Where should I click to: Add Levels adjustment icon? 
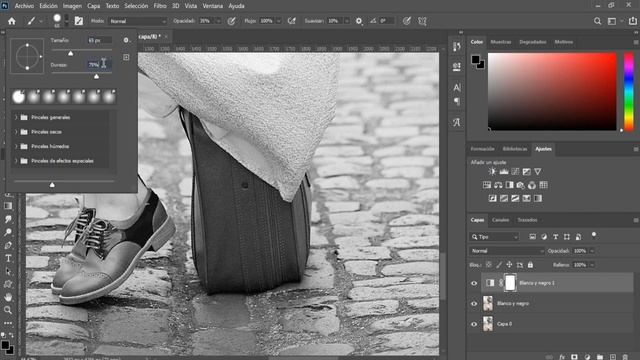504,171
